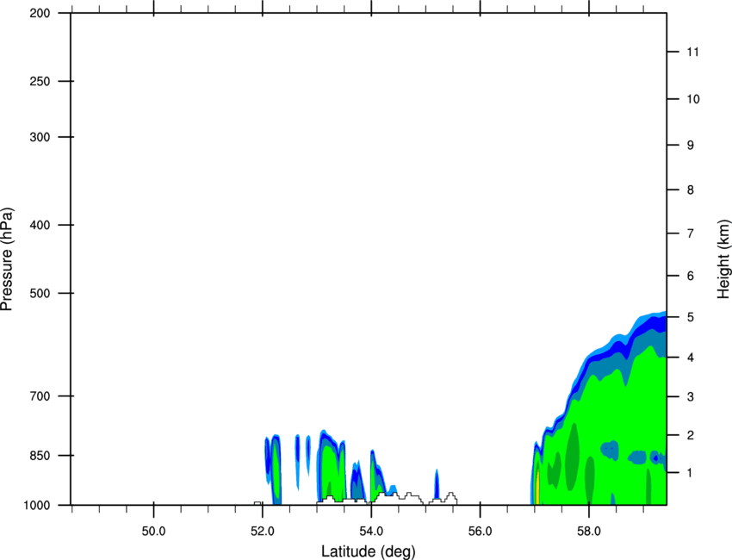Click height tick label 2
Viewport: 732px width, 560px height.
coord(691,435)
